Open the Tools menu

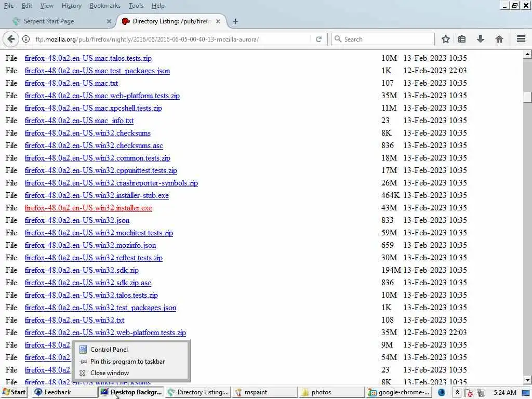coord(136,6)
